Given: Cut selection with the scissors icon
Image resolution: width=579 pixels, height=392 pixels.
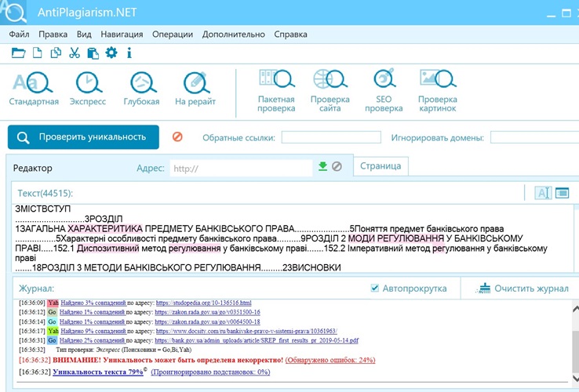Looking at the screenshot, I should (75, 53).
